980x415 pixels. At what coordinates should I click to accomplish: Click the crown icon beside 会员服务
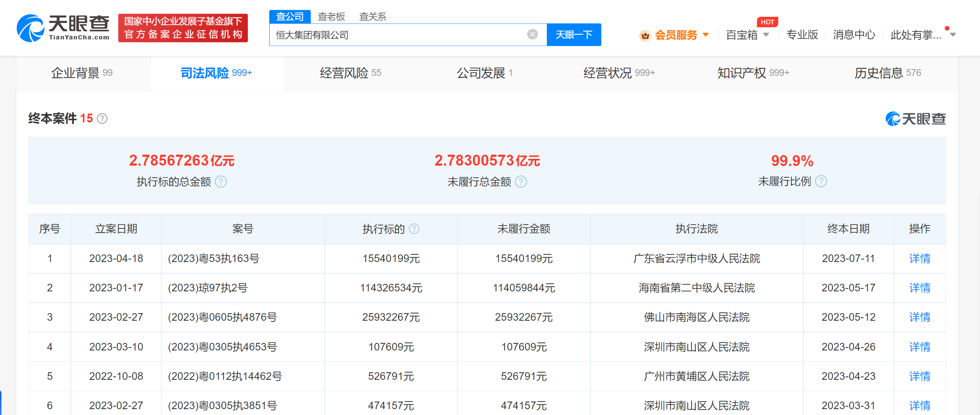(645, 35)
